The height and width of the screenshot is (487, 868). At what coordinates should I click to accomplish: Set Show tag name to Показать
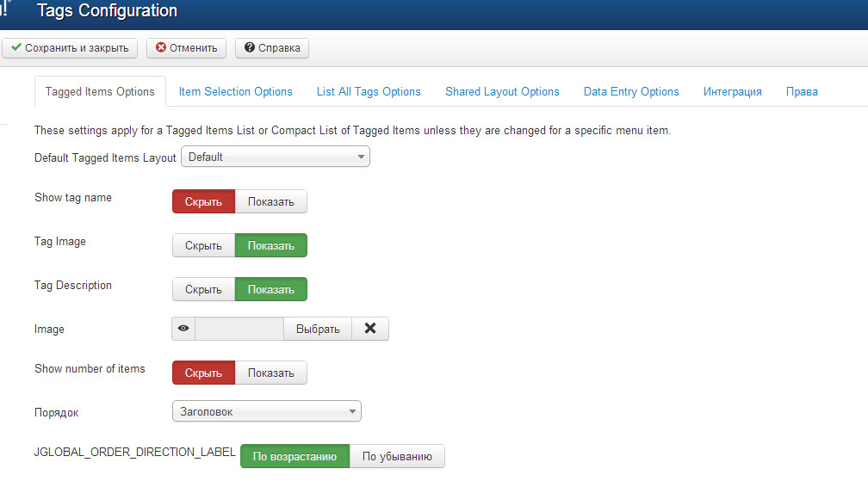click(x=271, y=201)
